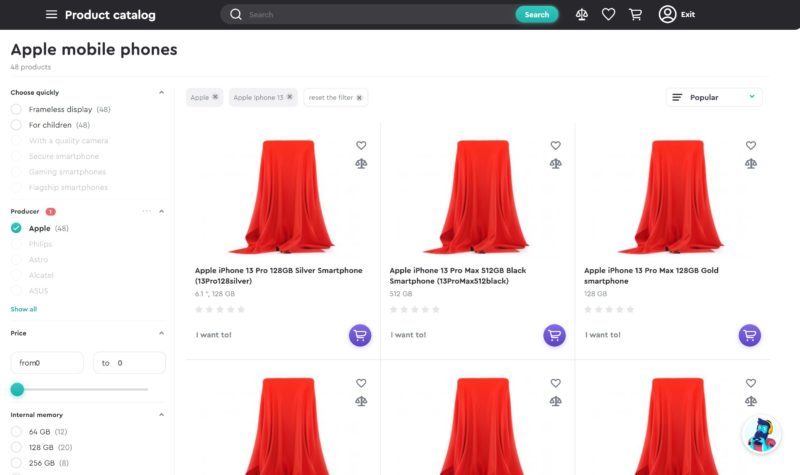Open the Producer three-dots options
The image size is (800, 475).
pos(146,211)
